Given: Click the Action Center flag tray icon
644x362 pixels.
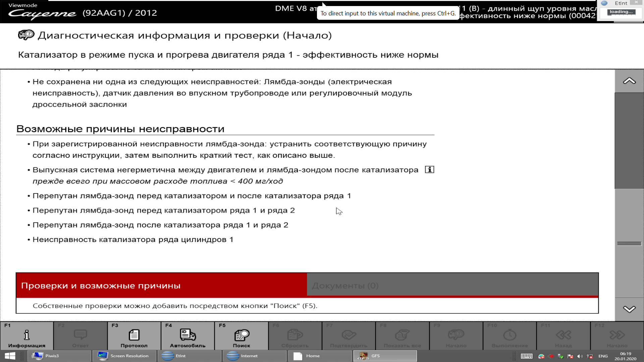Looking at the screenshot, I should tap(570, 356).
